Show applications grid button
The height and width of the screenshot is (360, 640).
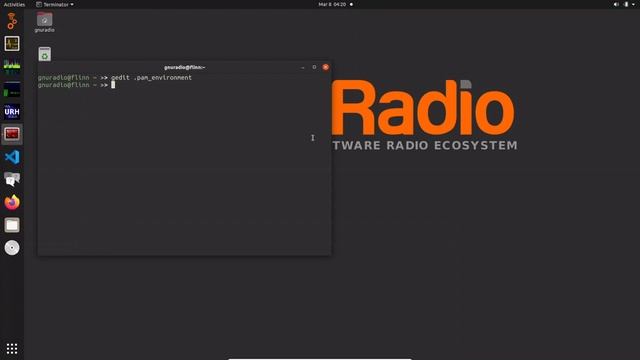[x=12, y=348]
